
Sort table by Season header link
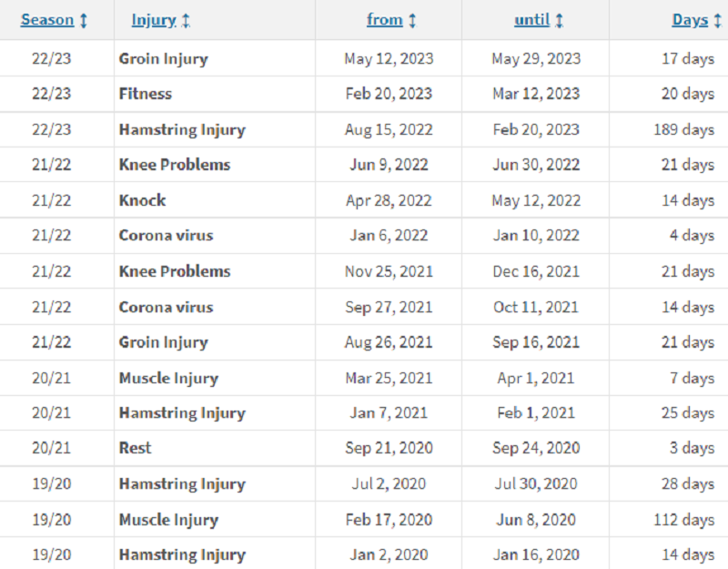point(47,20)
